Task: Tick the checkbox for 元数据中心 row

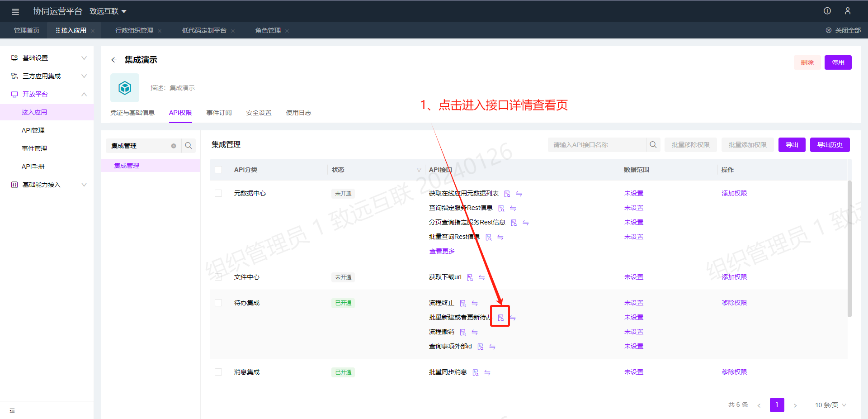Action: 218,193
